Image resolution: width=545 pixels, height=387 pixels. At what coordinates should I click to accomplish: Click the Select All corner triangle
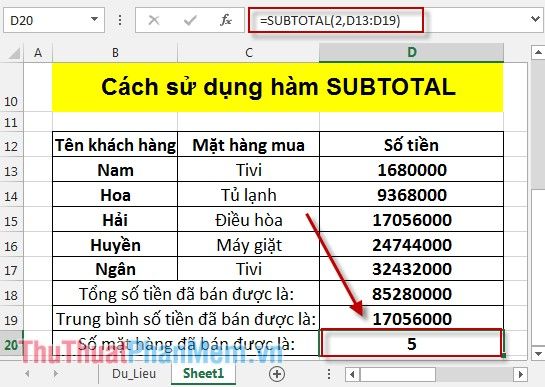click(x=14, y=53)
